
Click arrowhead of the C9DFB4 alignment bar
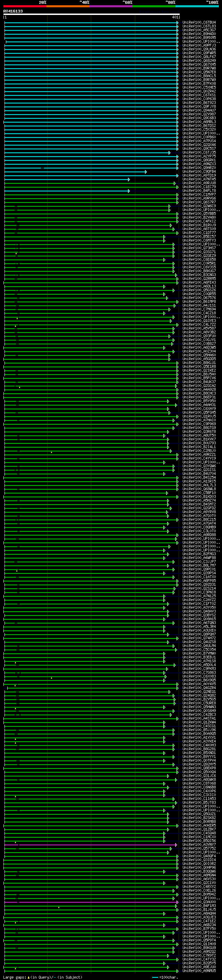point(146,172)
